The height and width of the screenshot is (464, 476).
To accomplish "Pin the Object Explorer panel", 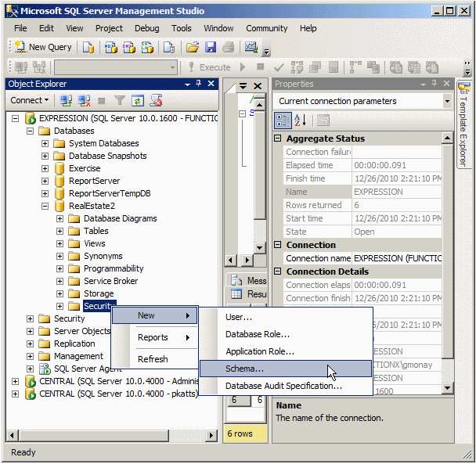I will click(199, 84).
